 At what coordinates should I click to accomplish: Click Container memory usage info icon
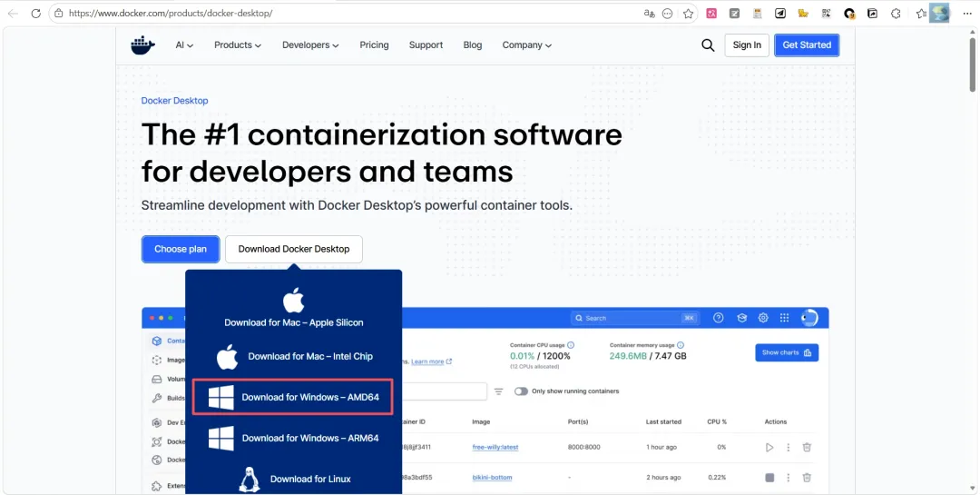[x=680, y=345]
